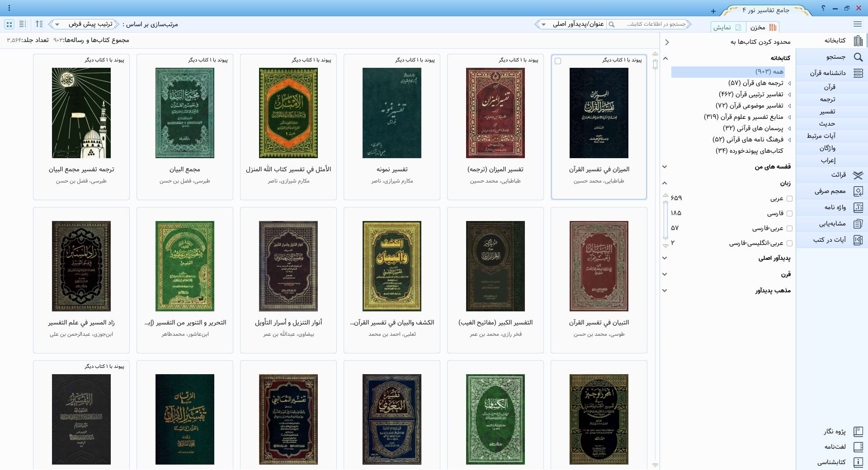This screenshot has width=868, height=470.
Task: Click the book search input field
Action: click(651, 24)
